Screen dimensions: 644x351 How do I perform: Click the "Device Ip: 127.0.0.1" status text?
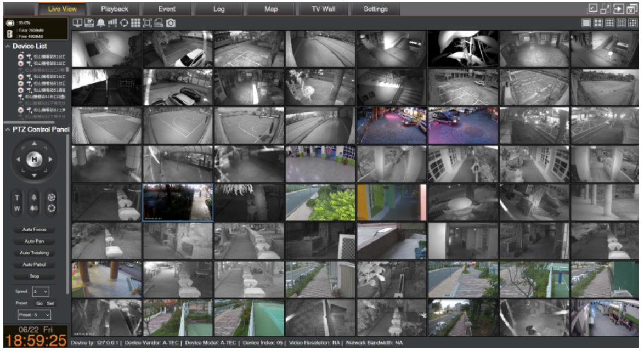pyautogui.click(x=94, y=343)
